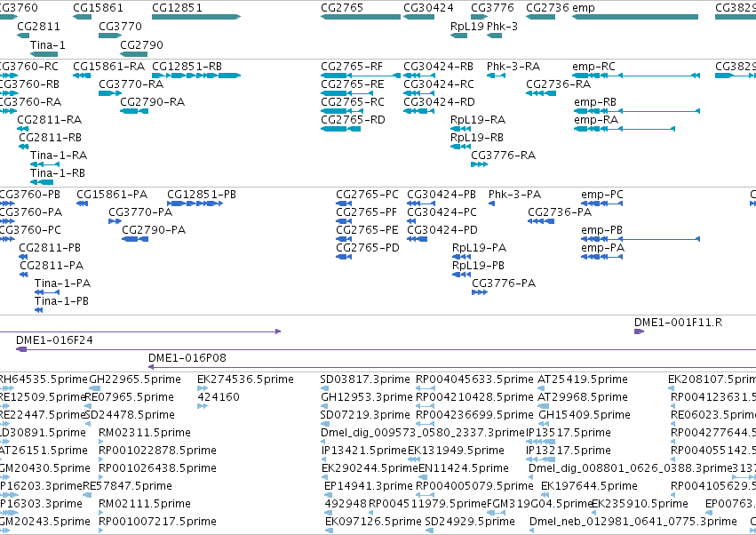Select EST GH22965.5prime label
Screen dimensions: 756x535
point(135,379)
